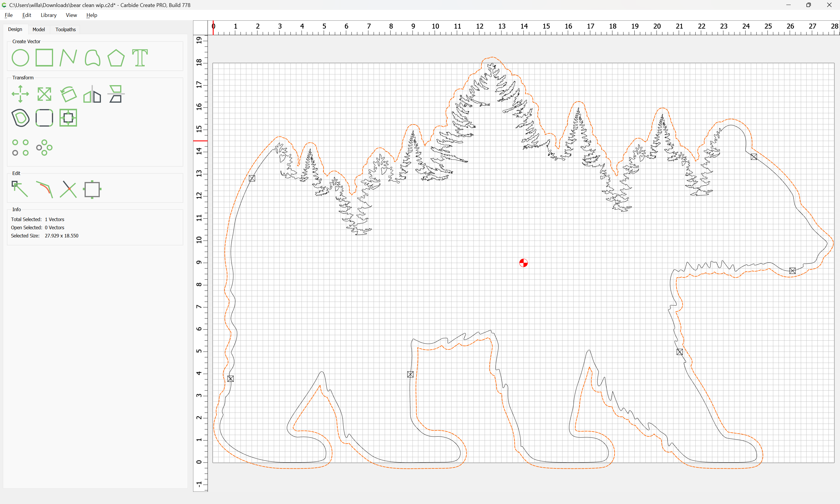Activate the Node Edit tool
The image size is (840, 504).
click(20, 190)
